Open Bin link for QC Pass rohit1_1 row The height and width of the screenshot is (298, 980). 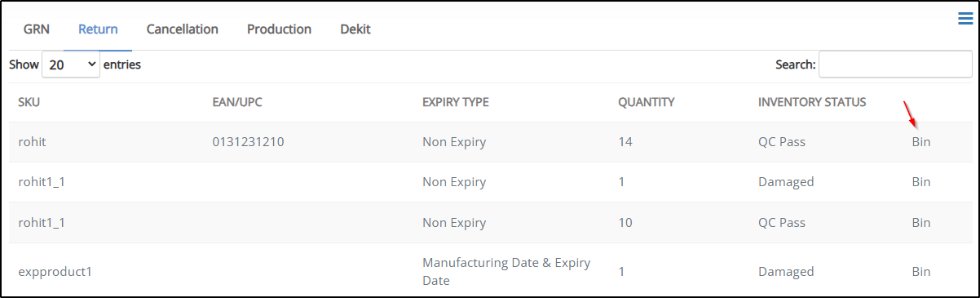[920, 223]
